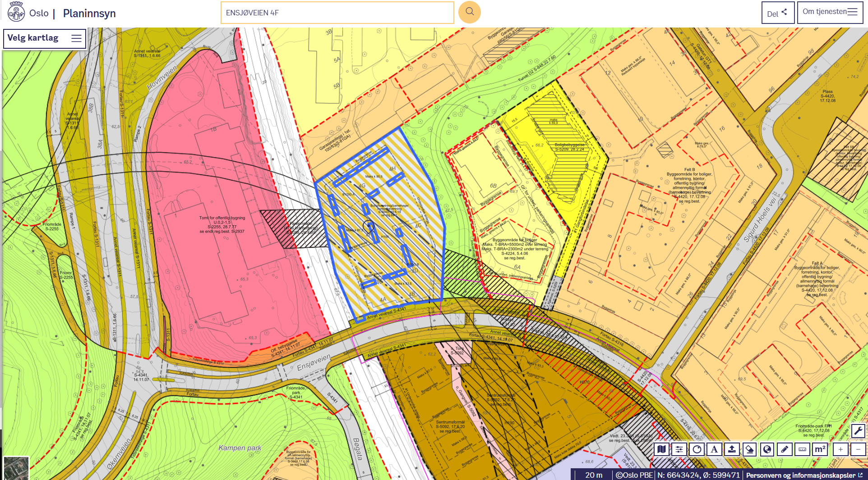Select the eraser tool
This screenshot has height=480, width=868.
click(749, 449)
